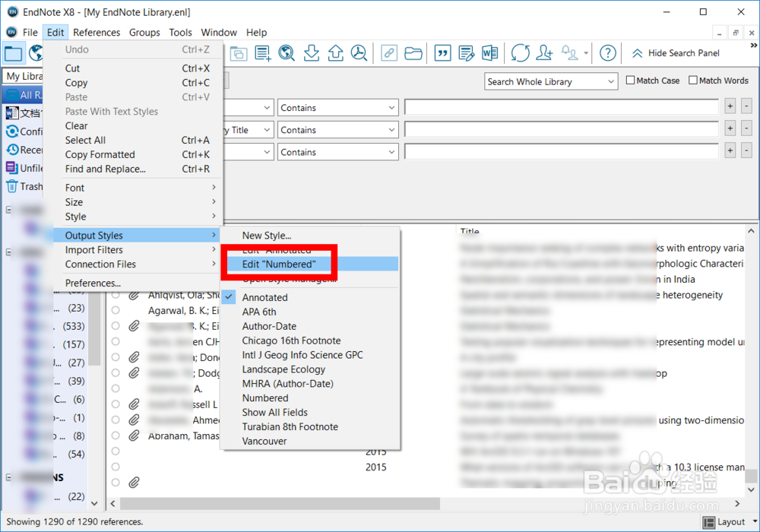Open Preferences... from Edit menu
The height and width of the screenshot is (532, 760).
[138, 283]
